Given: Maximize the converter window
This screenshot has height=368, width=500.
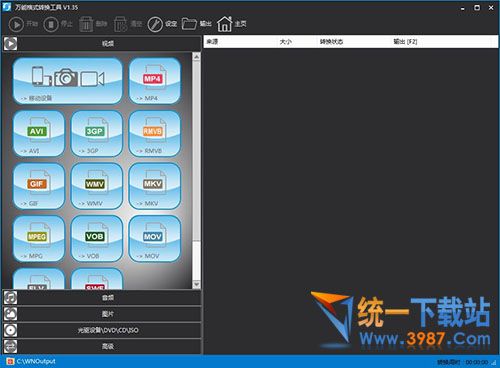Looking at the screenshot, I should point(477,7).
